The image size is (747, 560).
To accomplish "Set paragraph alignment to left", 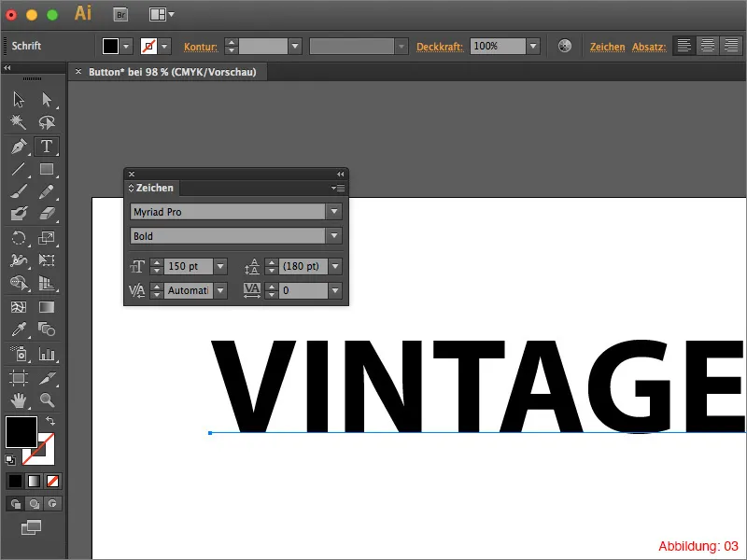I will click(x=684, y=46).
